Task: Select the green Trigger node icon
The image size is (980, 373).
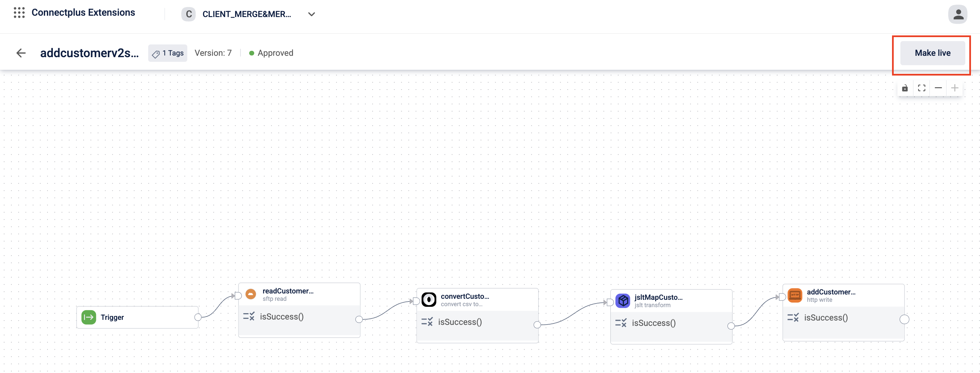Action: [89, 317]
